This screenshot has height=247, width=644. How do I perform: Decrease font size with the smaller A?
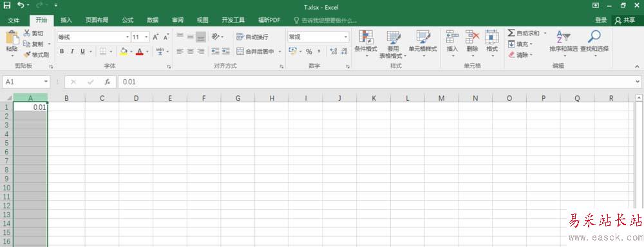(166, 37)
